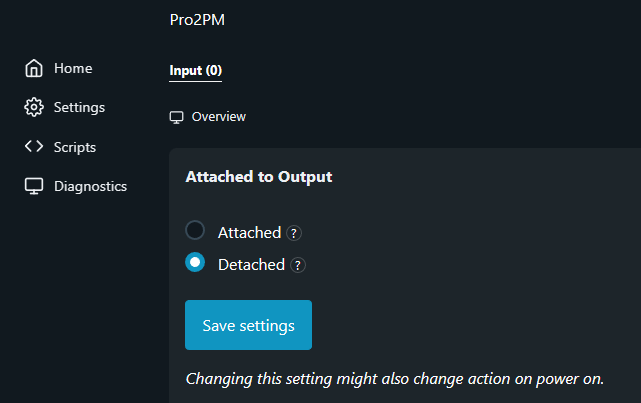
Task: Click the Detached option label text
Action: click(251, 265)
